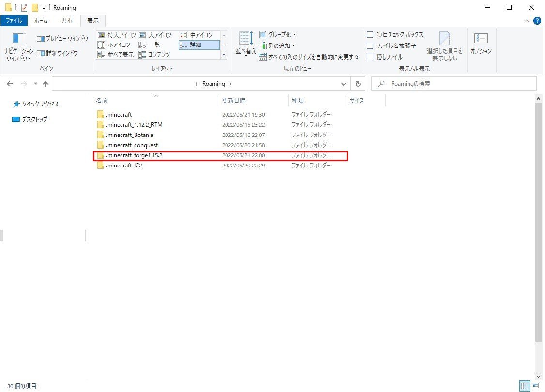The image size is (545, 392).
Task: Click the Roamingの検索 search box
Action: [x=454, y=84]
